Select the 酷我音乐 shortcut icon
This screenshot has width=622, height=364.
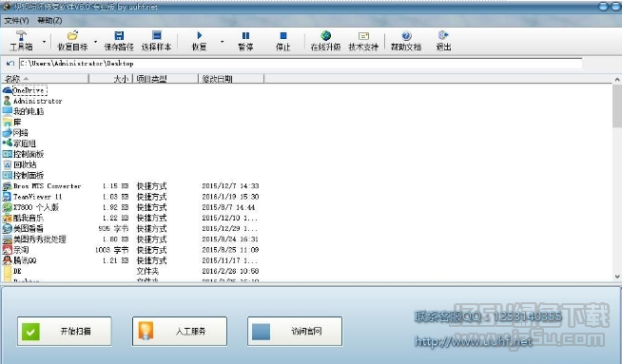pyautogui.click(x=8, y=218)
